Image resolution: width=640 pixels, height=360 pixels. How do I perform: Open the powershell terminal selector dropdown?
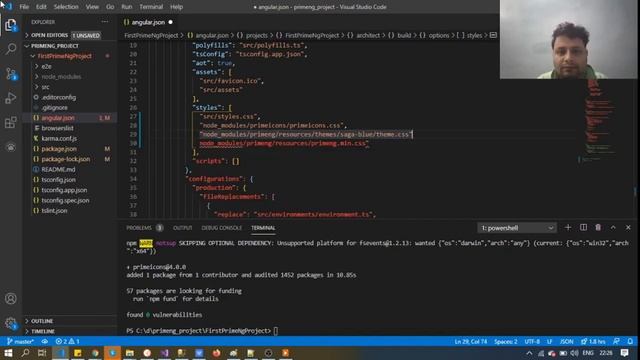point(516,228)
